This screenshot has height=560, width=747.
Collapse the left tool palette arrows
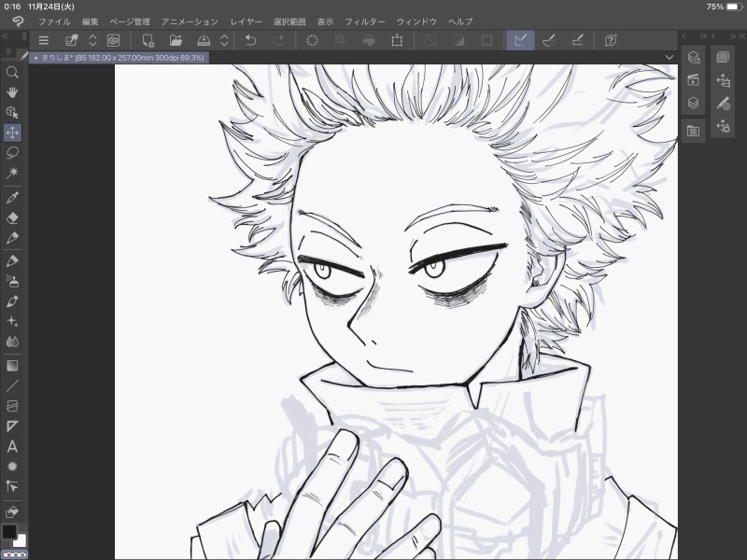[x=6, y=36]
